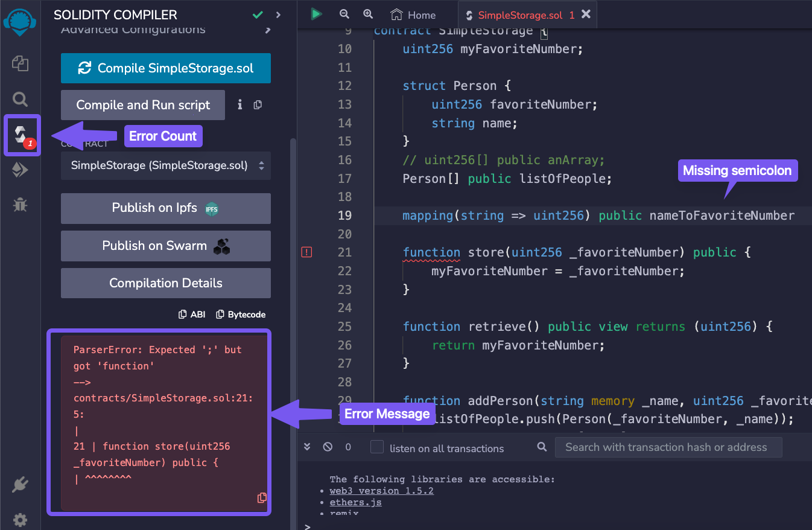812x530 pixels.
Task: Open the File Explorer sidebar icon
Action: [20, 63]
